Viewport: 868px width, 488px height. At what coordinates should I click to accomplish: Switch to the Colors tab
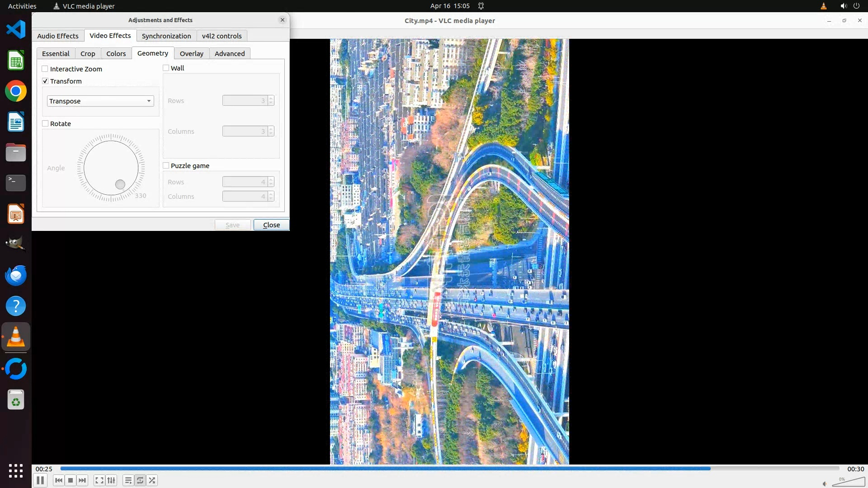pyautogui.click(x=116, y=54)
